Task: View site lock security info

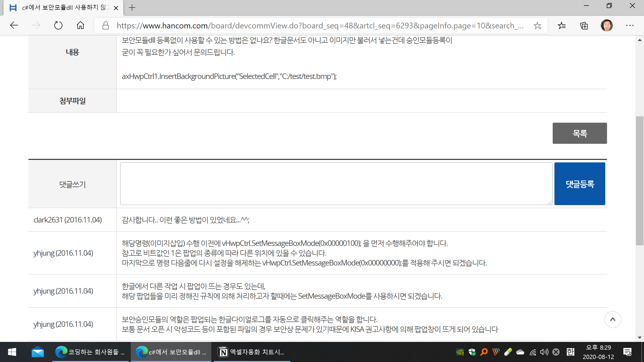Action: click(x=106, y=25)
